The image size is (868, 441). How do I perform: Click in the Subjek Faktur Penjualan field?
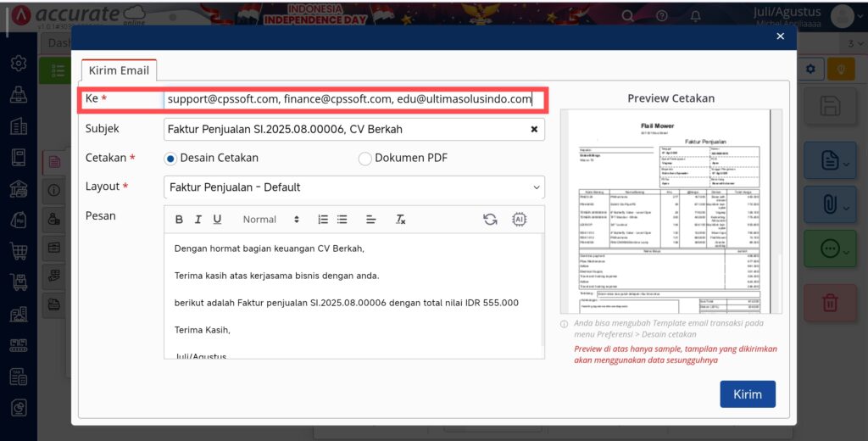point(354,129)
